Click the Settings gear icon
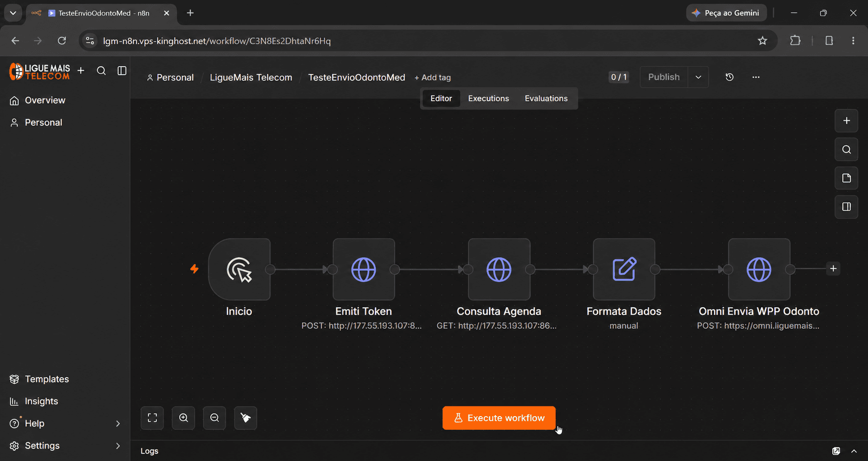This screenshot has height=461, width=868. coord(14,446)
